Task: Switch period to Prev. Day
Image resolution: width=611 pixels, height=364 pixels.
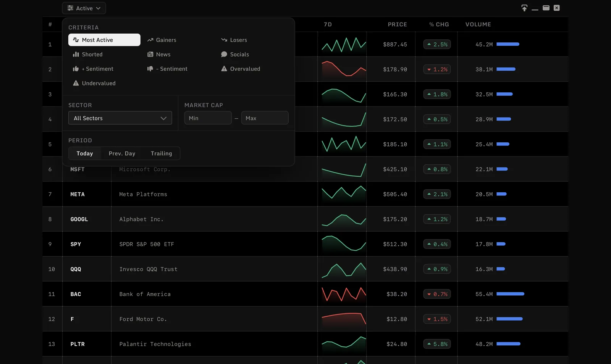Action: coord(122,153)
